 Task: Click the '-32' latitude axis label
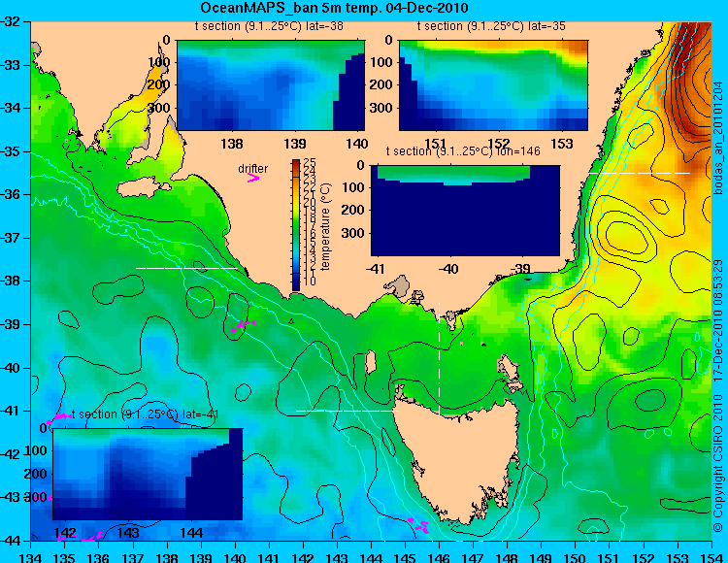point(10,21)
